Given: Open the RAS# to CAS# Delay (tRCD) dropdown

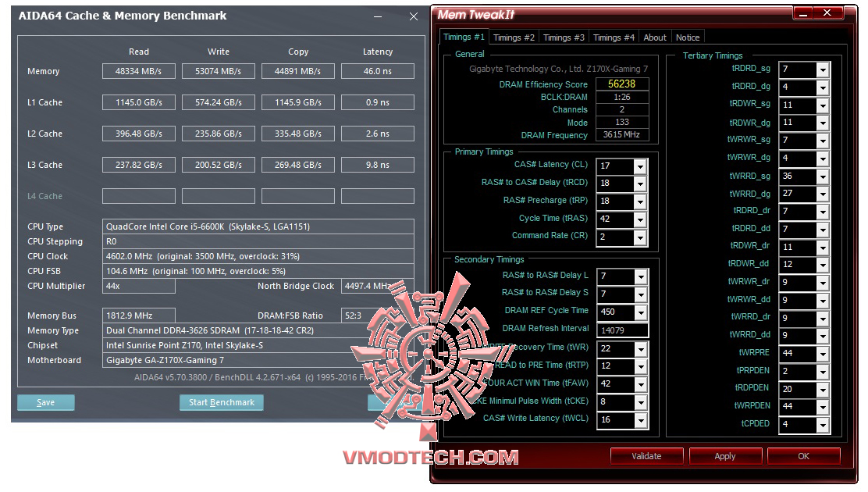Looking at the screenshot, I should tap(640, 184).
